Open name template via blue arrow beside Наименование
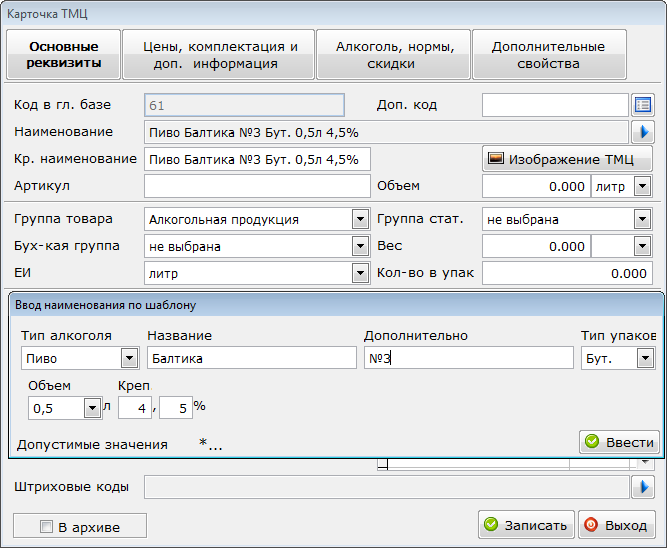The width and height of the screenshot is (667, 548). pyautogui.click(x=643, y=132)
